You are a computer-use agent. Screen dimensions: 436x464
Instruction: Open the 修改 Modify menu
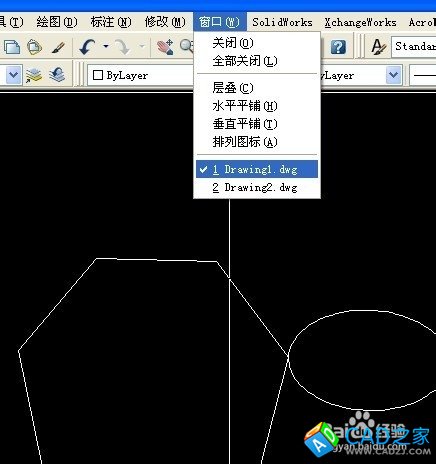click(x=165, y=22)
